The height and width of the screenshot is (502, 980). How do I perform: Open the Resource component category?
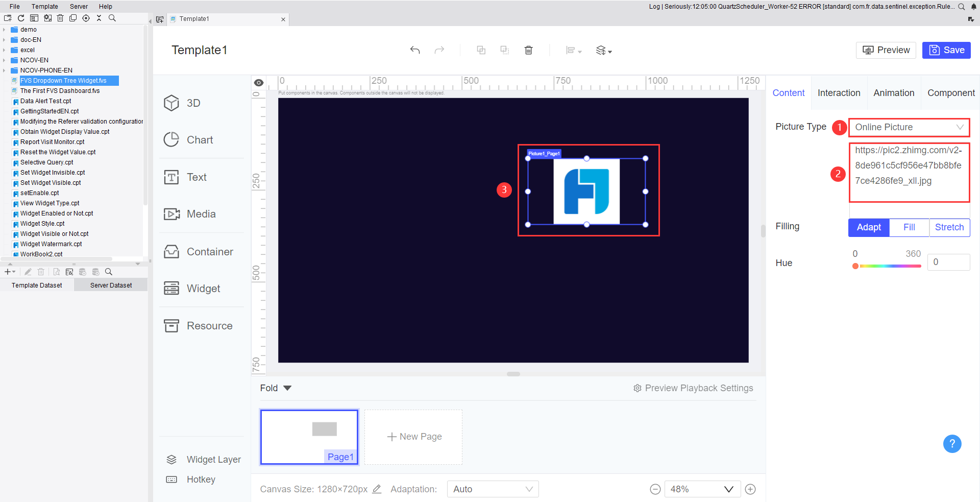click(x=198, y=326)
